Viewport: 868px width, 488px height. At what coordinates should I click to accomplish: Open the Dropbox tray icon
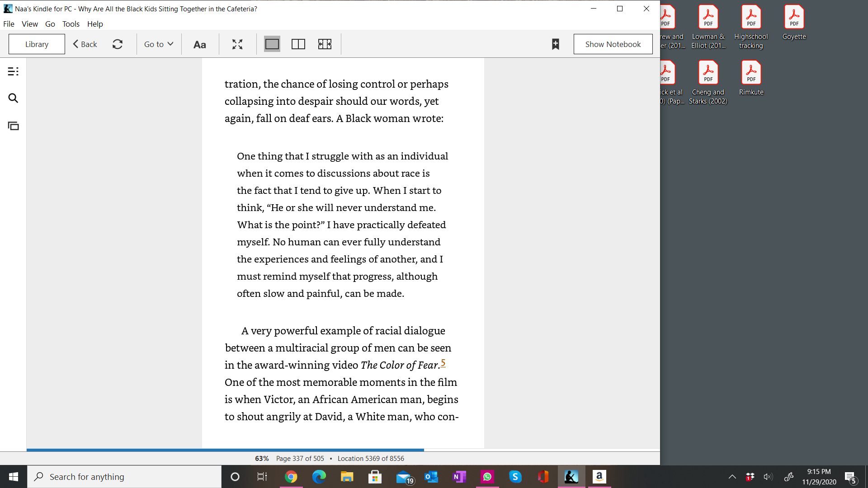click(x=750, y=477)
